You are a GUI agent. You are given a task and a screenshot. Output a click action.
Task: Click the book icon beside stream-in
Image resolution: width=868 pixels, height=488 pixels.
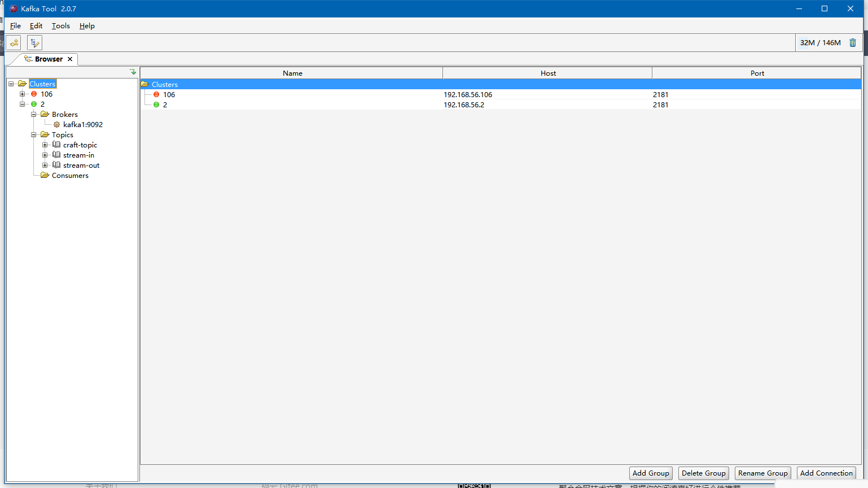56,155
